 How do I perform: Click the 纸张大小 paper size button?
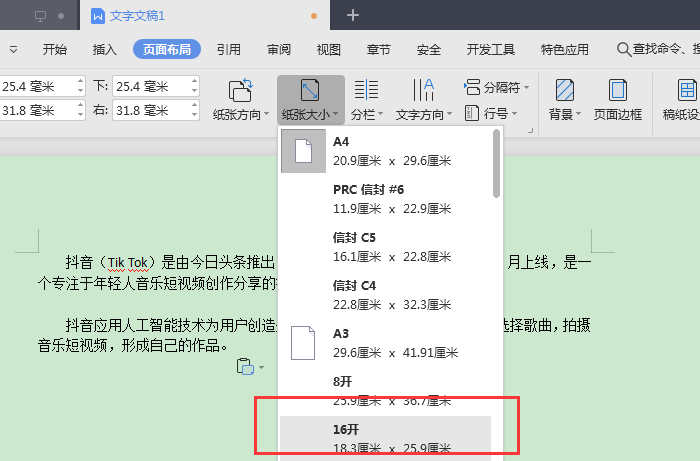pos(311,99)
